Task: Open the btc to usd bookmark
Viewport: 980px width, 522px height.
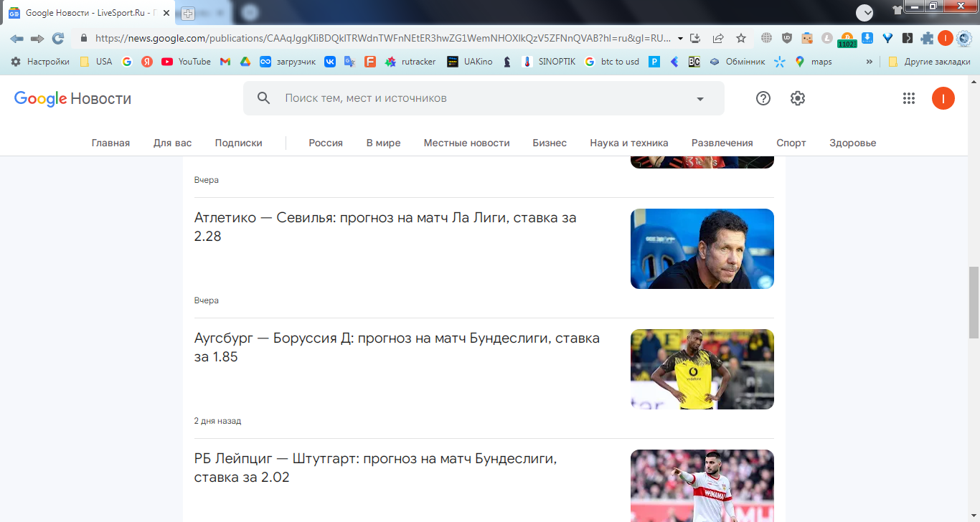Action: tap(612, 62)
